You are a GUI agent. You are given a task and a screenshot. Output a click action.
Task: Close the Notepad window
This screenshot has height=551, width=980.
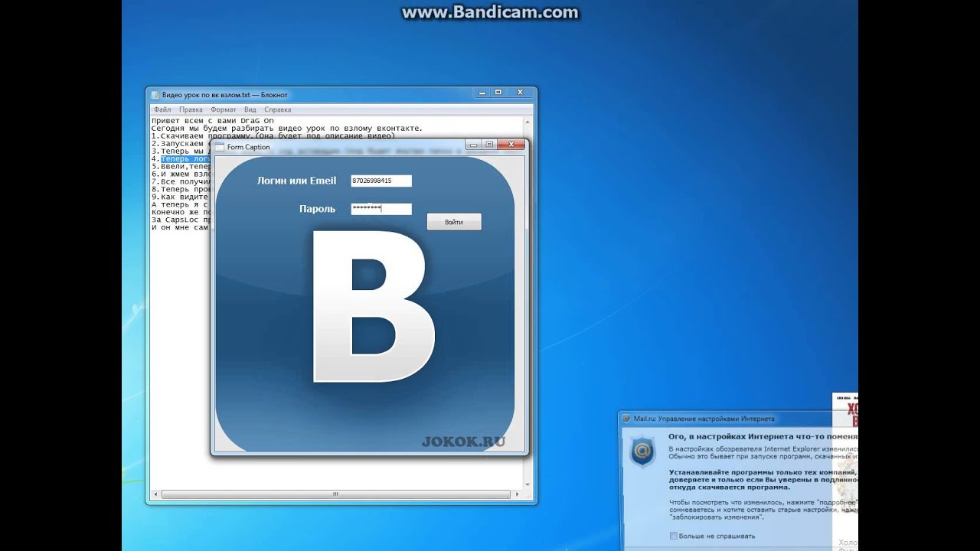click(x=520, y=92)
